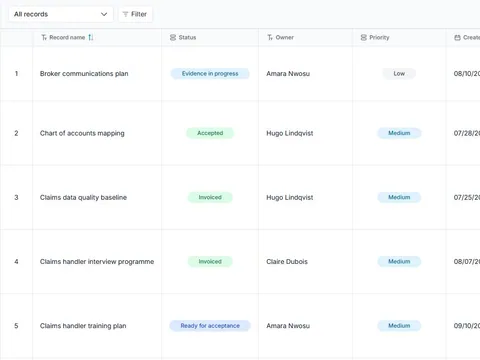Click the Priority column select-type icon

364,37
